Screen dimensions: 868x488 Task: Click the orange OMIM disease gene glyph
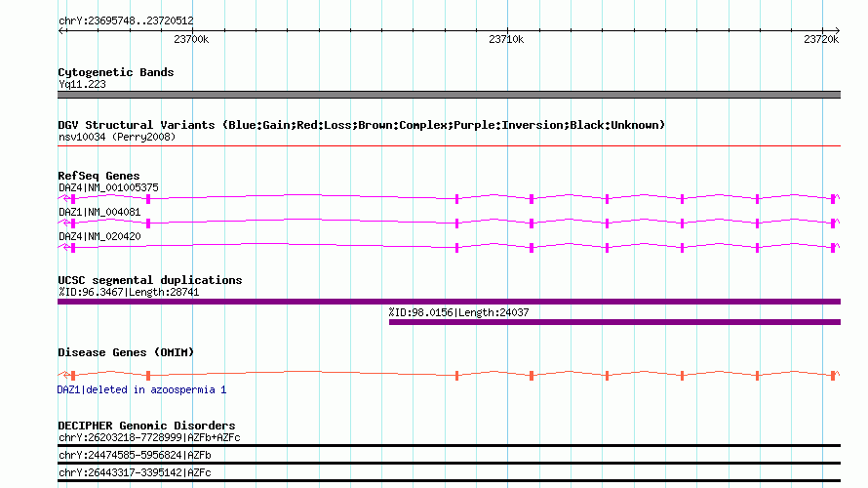coord(449,375)
